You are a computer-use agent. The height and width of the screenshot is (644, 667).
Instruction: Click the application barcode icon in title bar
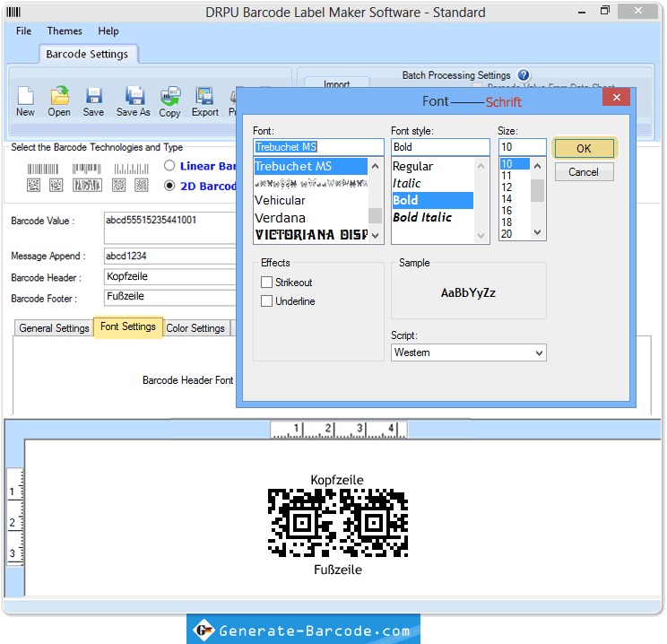click(x=13, y=12)
